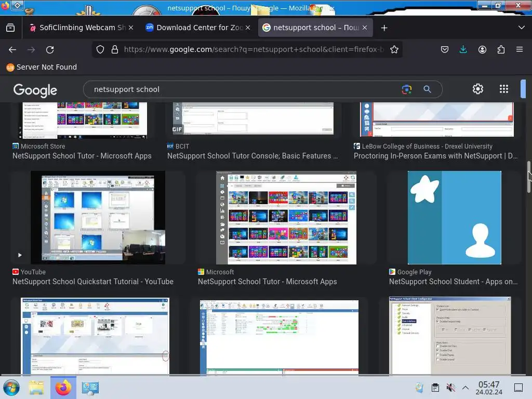Click the vertical page scrollbar handle
Image resolution: width=532 pixels, height=399 pixels.
point(528,177)
